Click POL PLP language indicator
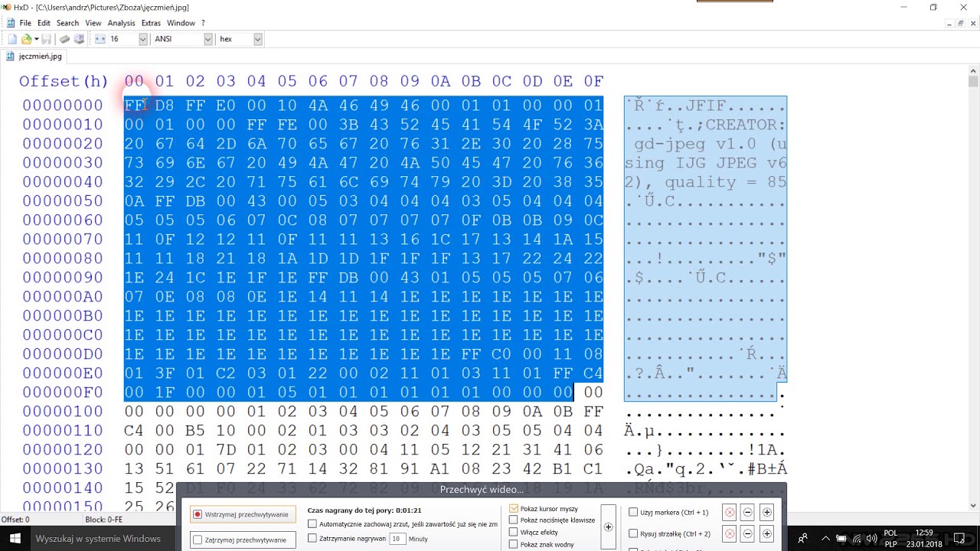Viewport: 980px width, 551px height. click(891, 539)
